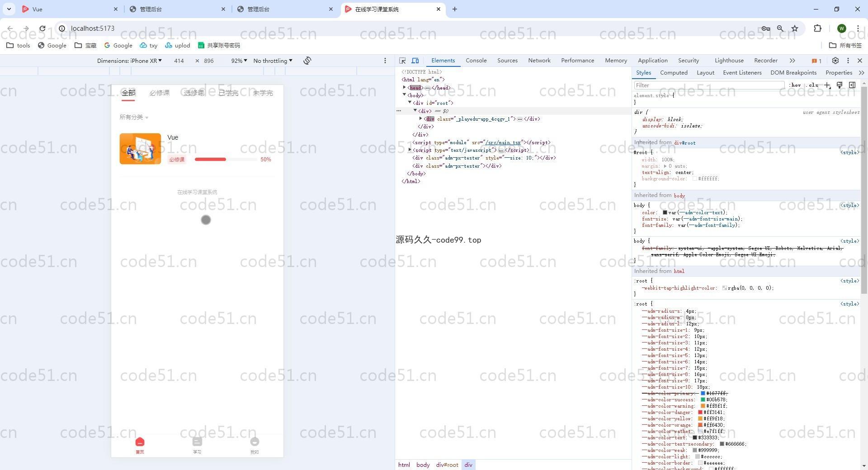This screenshot has width=868, height=470.
Task: Collapse the div id root node
Action: (410, 103)
